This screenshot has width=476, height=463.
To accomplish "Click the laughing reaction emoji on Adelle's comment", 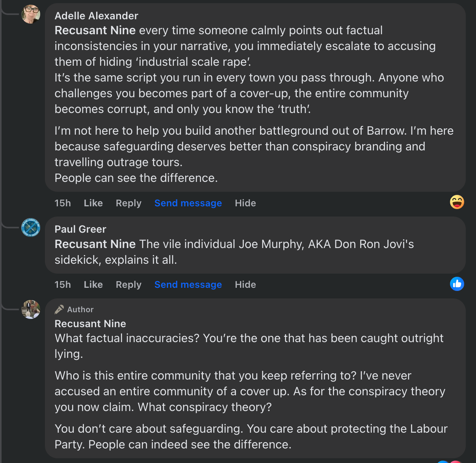I will point(457,202).
